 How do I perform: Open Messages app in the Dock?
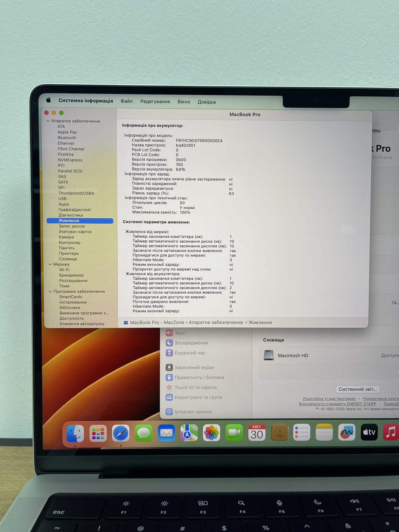(x=144, y=433)
